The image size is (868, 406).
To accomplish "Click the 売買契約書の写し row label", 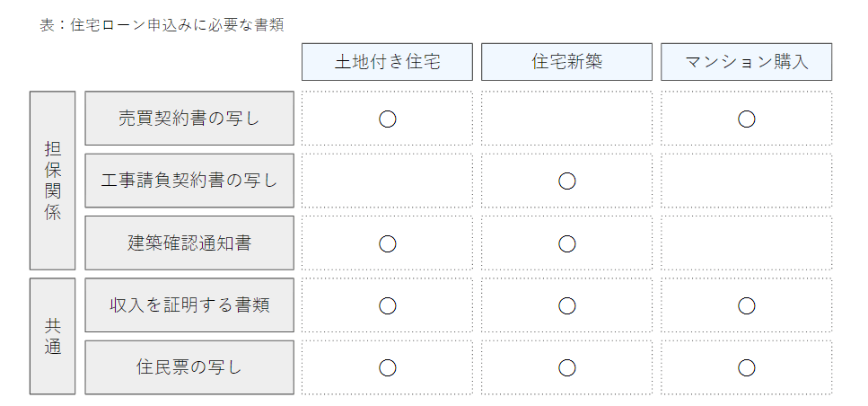I will coord(189,118).
